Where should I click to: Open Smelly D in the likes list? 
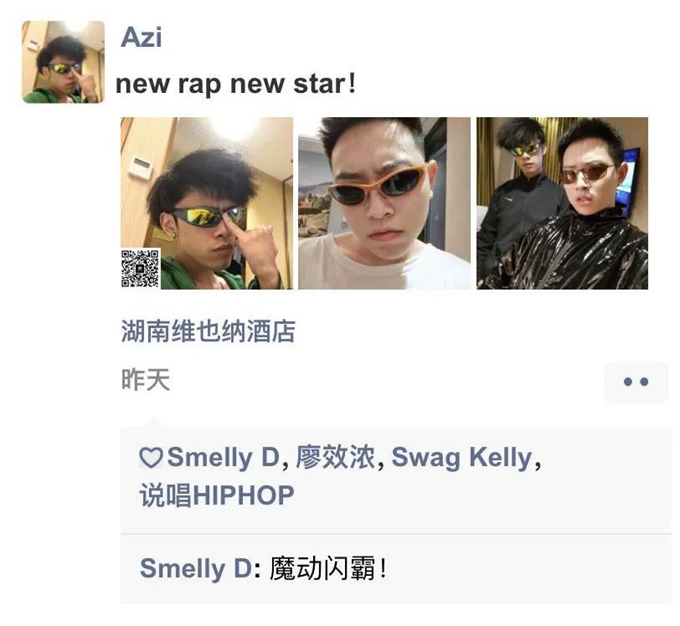click(x=223, y=457)
